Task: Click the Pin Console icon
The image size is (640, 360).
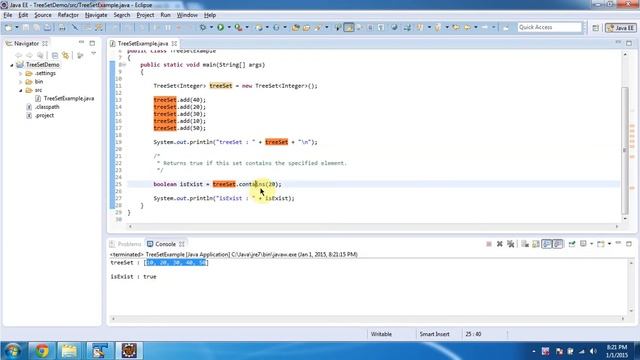Action: pos(572,244)
